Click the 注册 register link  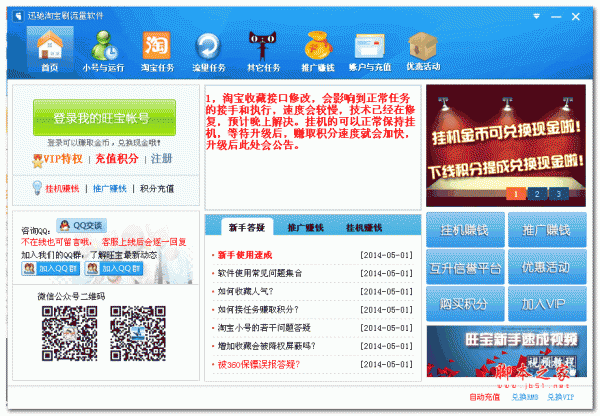pyautogui.click(x=161, y=158)
